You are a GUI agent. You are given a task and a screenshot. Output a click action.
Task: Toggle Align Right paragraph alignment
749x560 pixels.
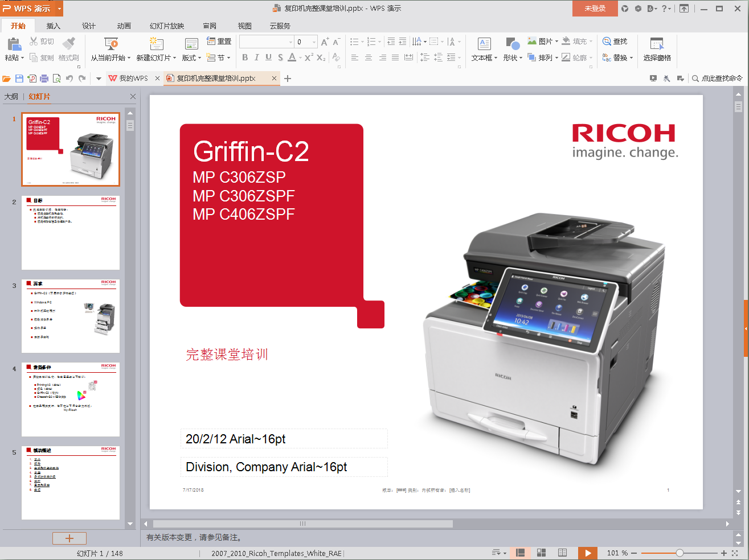pyautogui.click(x=382, y=57)
